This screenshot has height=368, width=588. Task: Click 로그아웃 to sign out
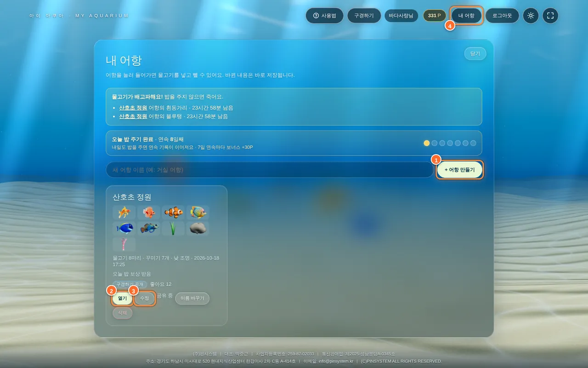coord(502,16)
